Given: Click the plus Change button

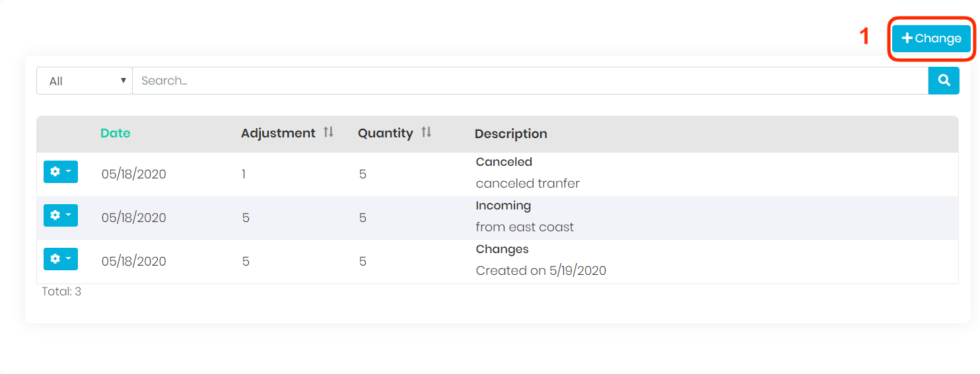Looking at the screenshot, I should [931, 38].
